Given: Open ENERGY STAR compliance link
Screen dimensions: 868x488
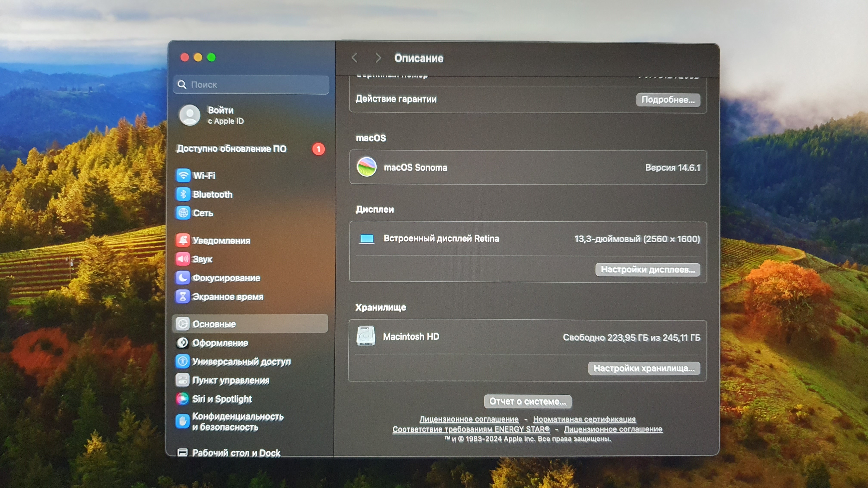Looking at the screenshot, I should (x=471, y=429).
